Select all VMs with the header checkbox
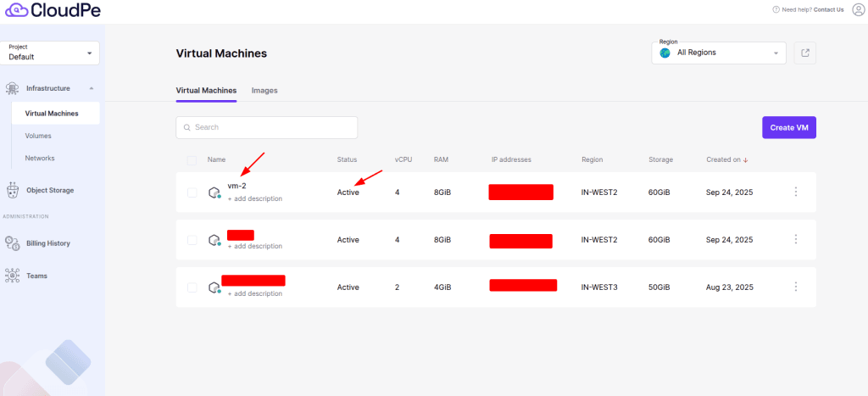The width and height of the screenshot is (868, 396). 192,159
